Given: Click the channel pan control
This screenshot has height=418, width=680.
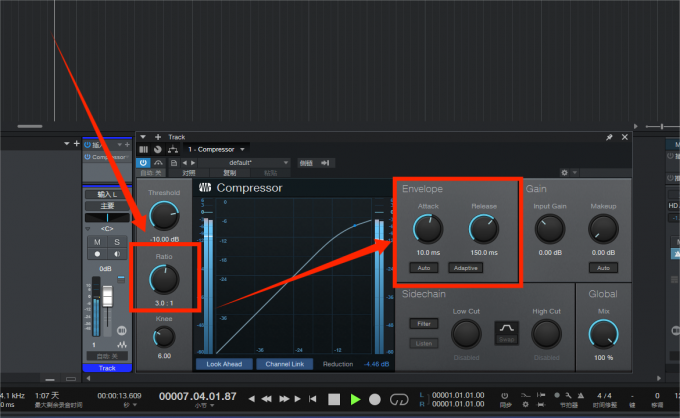Looking at the screenshot, I should 107,217.
